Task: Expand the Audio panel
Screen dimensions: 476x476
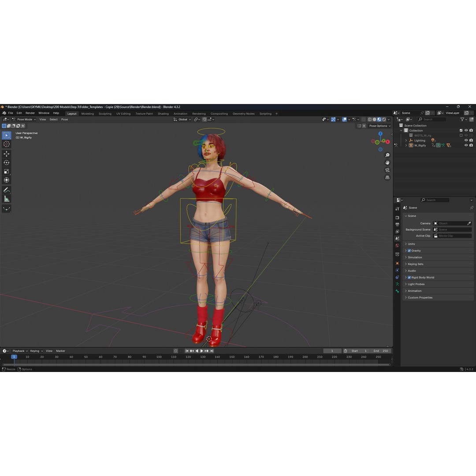Action: [x=439, y=271]
